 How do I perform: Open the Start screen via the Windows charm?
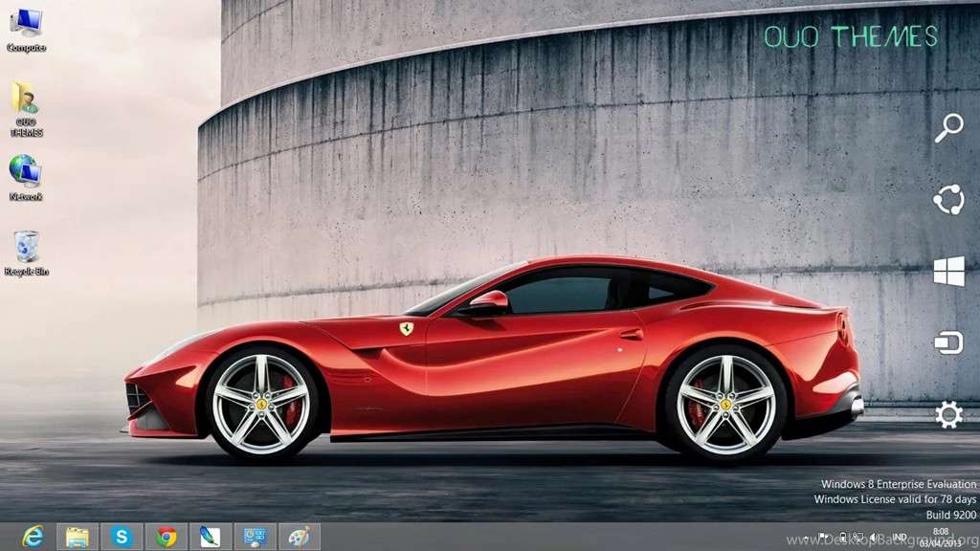pyautogui.click(x=948, y=271)
